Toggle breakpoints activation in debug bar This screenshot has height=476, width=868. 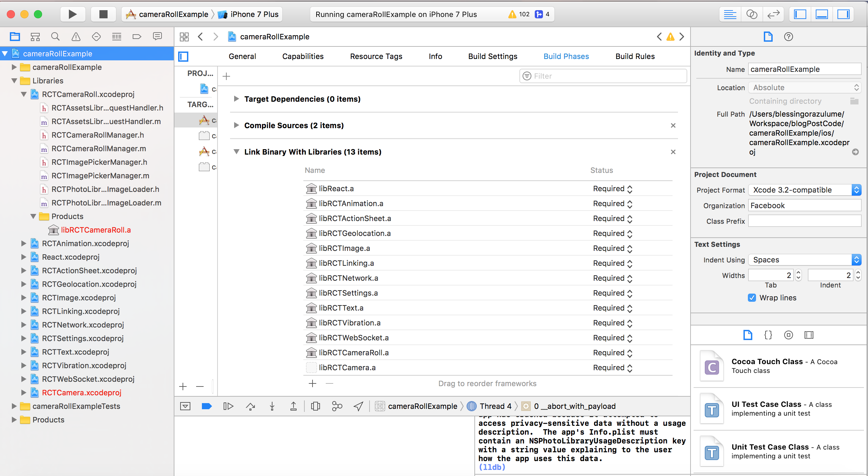pyautogui.click(x=206, y=406)
